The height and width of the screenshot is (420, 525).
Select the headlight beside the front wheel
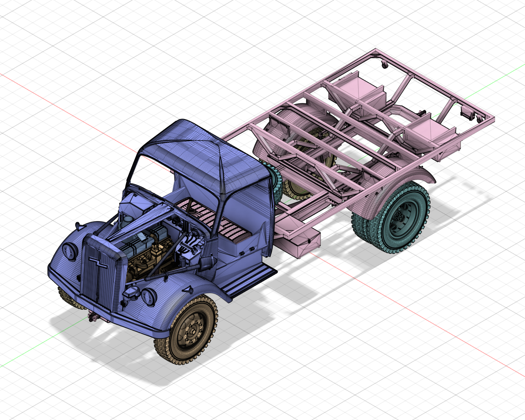click(148, 296)
